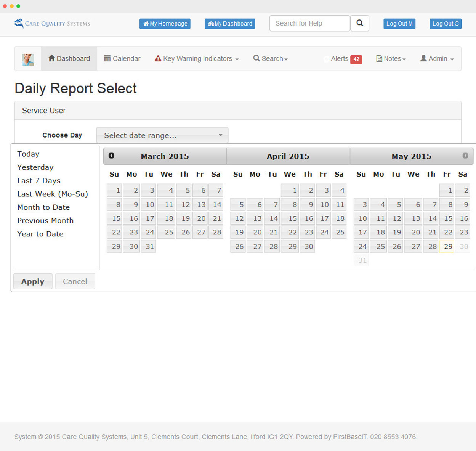The width and height of the screenshot is (476, 451).
Task: Pick May 29 in the calendar
Action: pyautogui.click(x=447, y=246)
